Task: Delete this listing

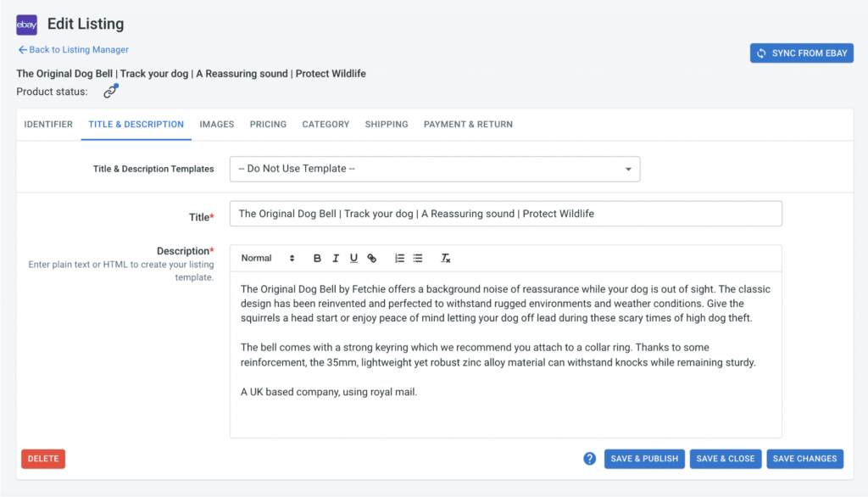Action: (43, 459)
